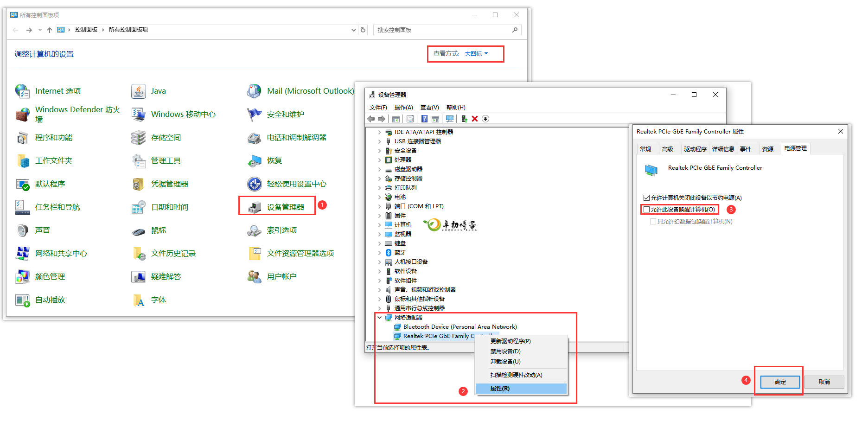Open Java control panel item
Image resolution: width=868 pixels, height=428 pixels.
coord(158,91)
